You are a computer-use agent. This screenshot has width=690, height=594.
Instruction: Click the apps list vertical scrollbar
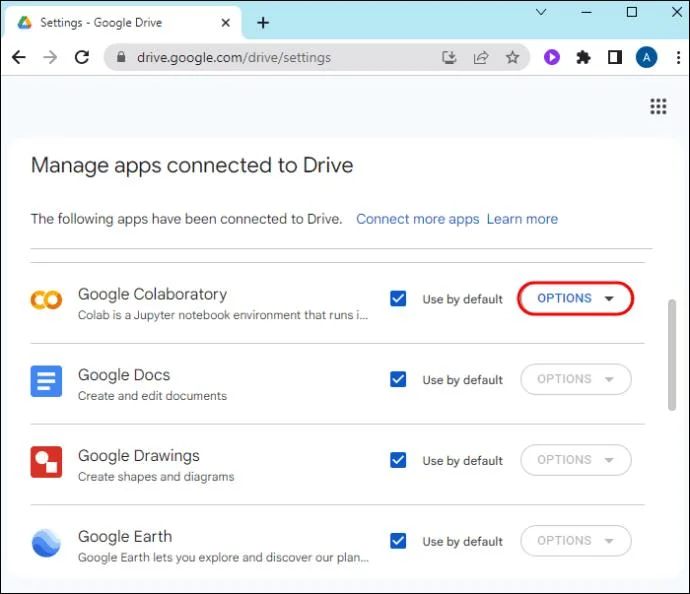(x=672, y=355)
